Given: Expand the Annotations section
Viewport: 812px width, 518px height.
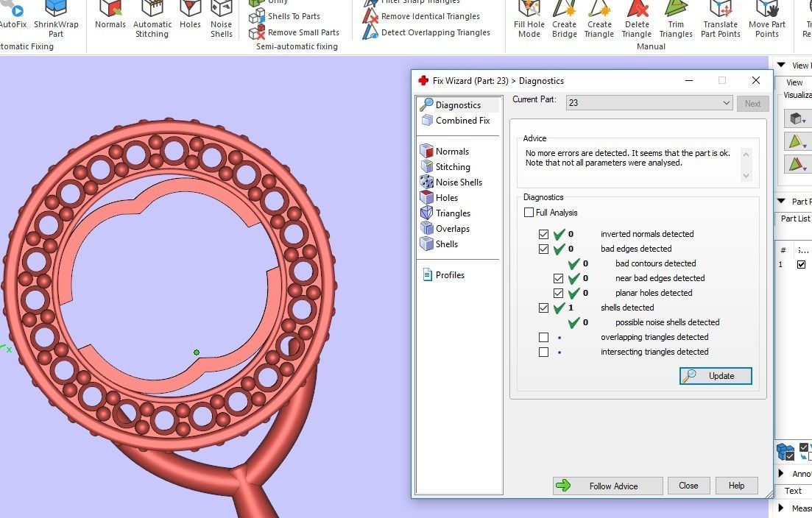Looking at the screenshot, I should pos(781,473).
